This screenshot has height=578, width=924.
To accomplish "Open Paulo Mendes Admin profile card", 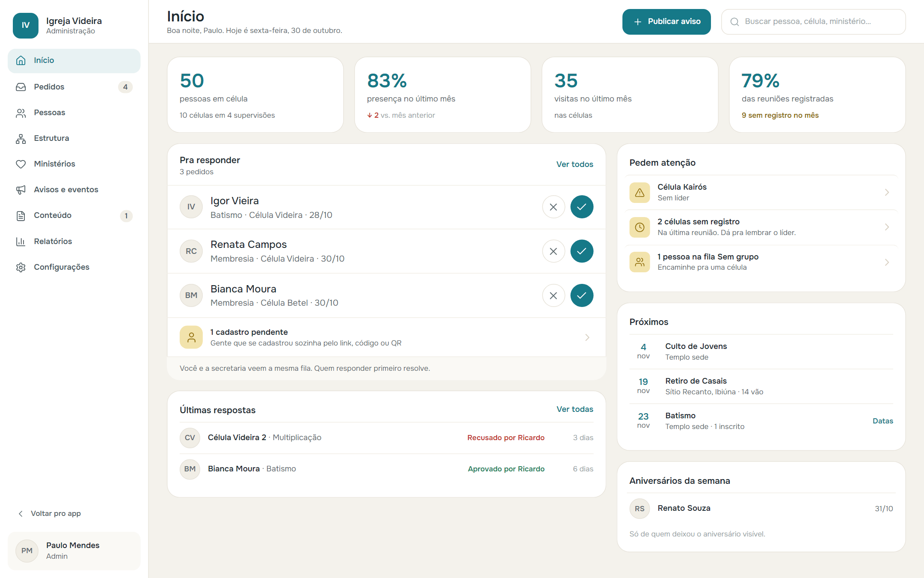I will point(74,551).
